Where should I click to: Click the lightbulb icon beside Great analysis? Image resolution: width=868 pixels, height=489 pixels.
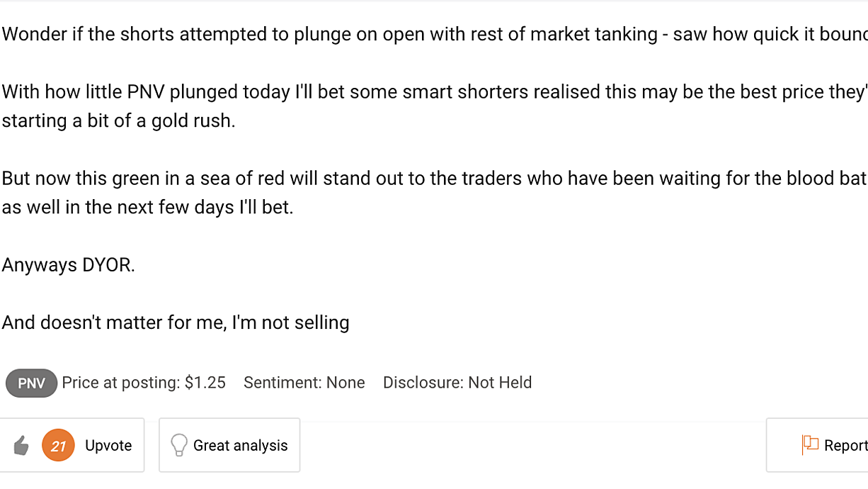point(179,445)
